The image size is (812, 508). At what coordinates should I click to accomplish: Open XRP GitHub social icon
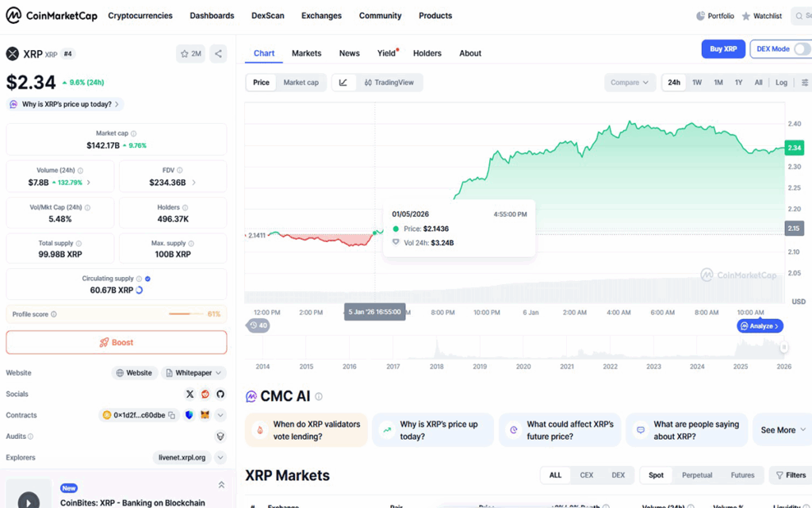point(220,394)
